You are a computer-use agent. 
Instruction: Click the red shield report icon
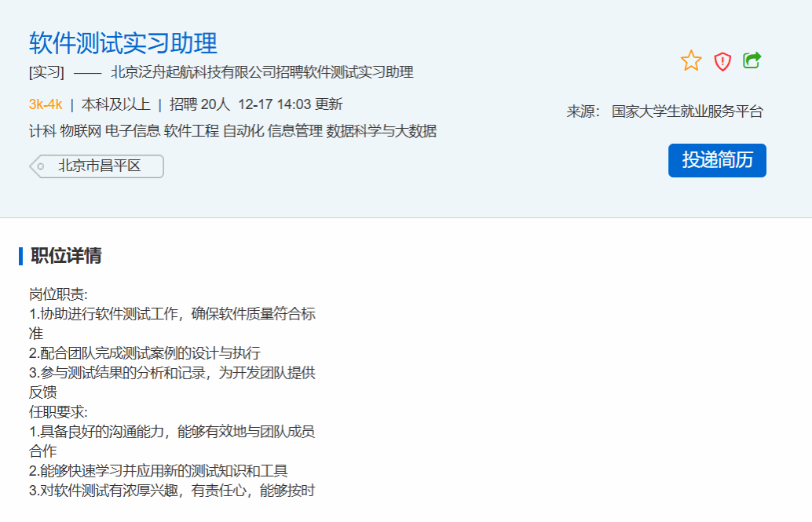722,61
